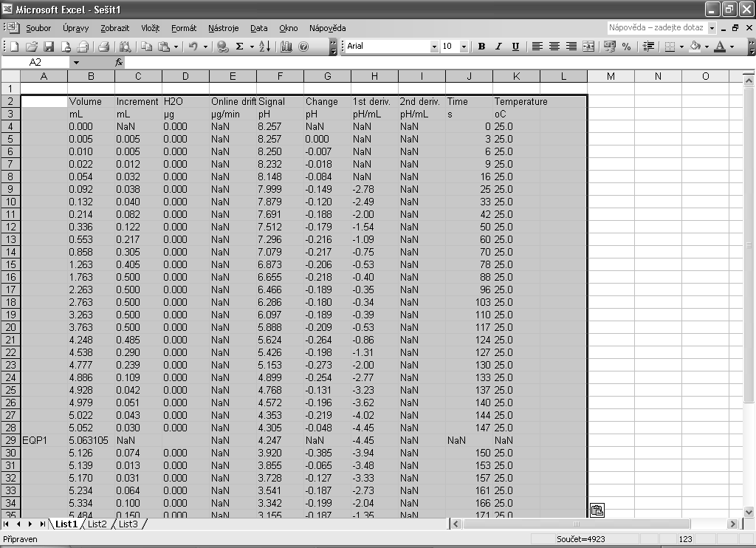The height and width of the screenshot is (548, 756).
Task: Open the Vložit menu
Action: click(150, 28)
